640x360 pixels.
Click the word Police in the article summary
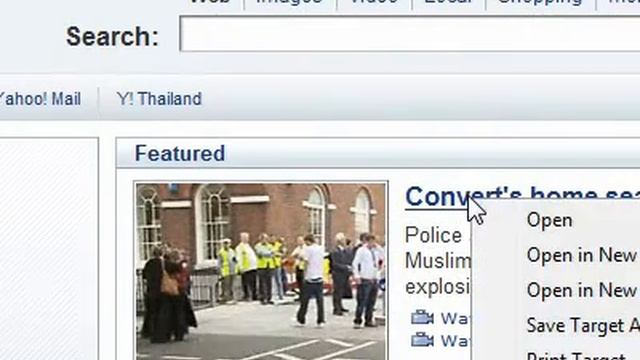click(x=433, y=236)
